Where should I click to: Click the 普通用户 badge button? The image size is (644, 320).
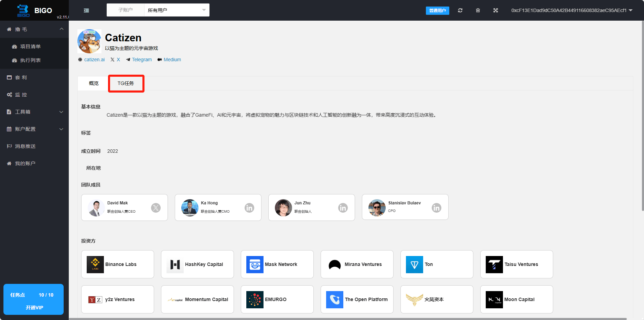(x=437, y=11)
